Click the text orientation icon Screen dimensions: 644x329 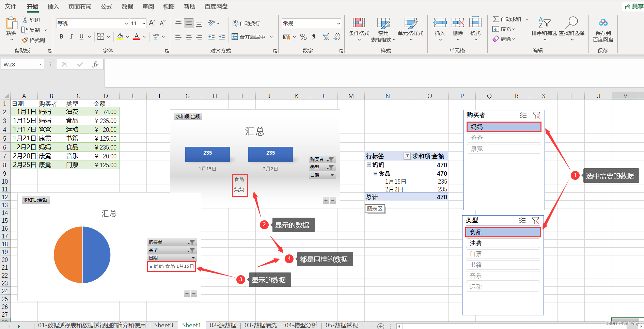pos(212,23)
